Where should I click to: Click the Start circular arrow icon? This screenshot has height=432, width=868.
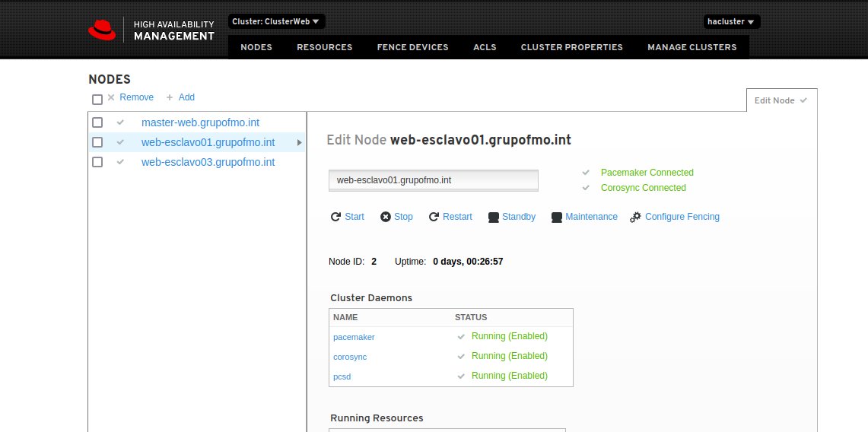point(335,217)
